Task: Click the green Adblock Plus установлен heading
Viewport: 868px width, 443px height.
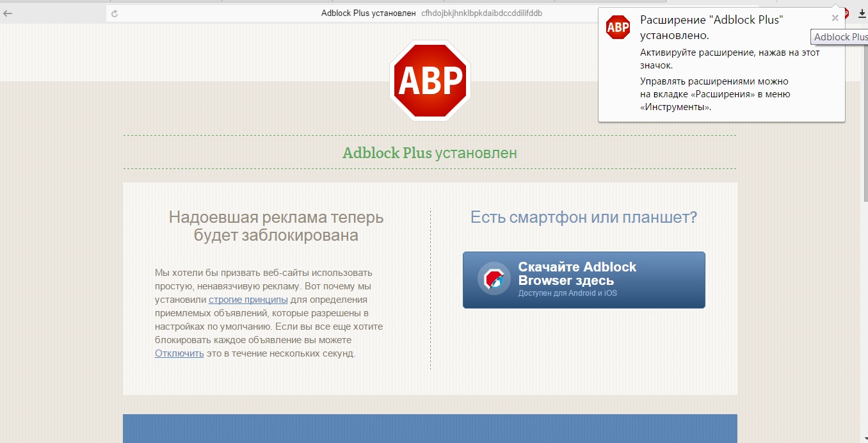Action: (x=430, y=153)
